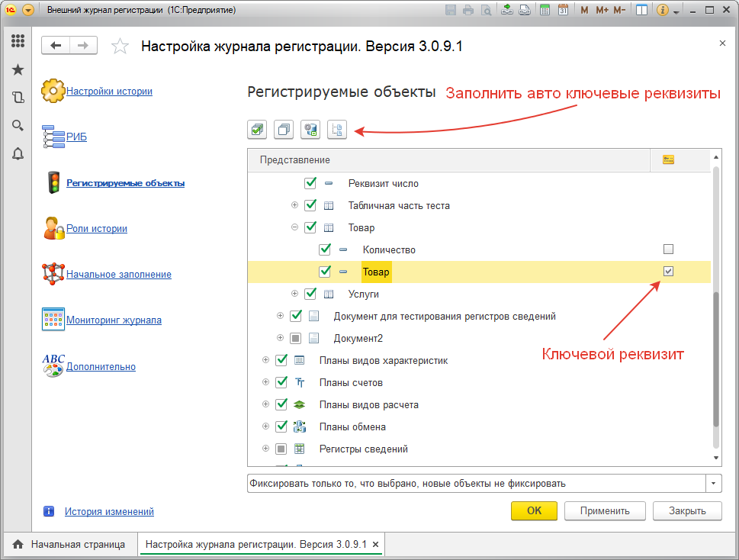Add this page to favorites star
The image size is (739, 560).
pos(120,47)
